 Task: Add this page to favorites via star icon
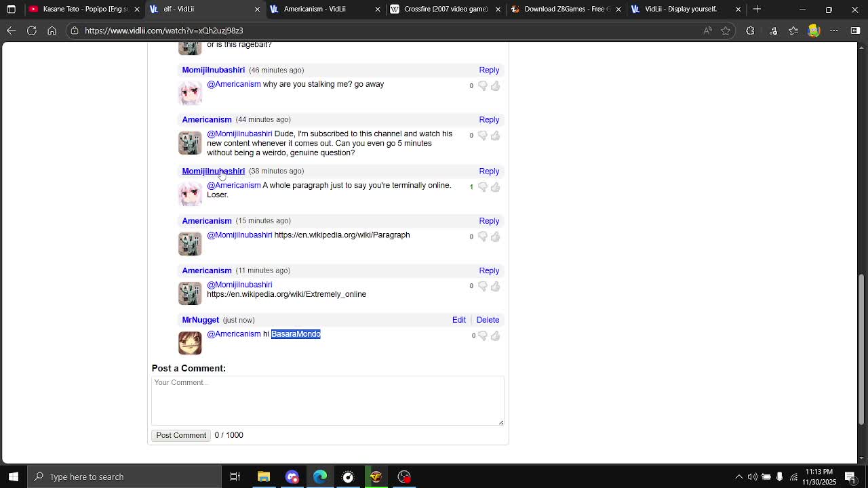[726, 30]
